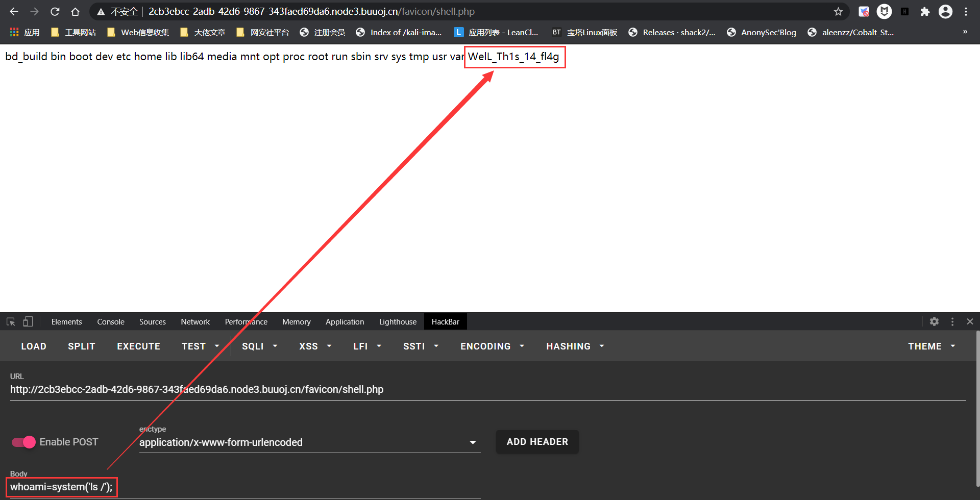Open the Releases · shack2 bookmark

[672, 32]
